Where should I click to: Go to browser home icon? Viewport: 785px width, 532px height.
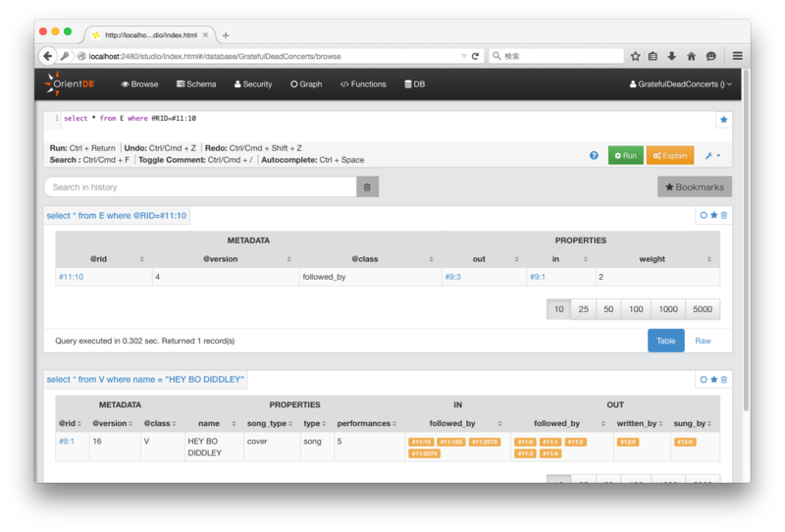[692, 56]
